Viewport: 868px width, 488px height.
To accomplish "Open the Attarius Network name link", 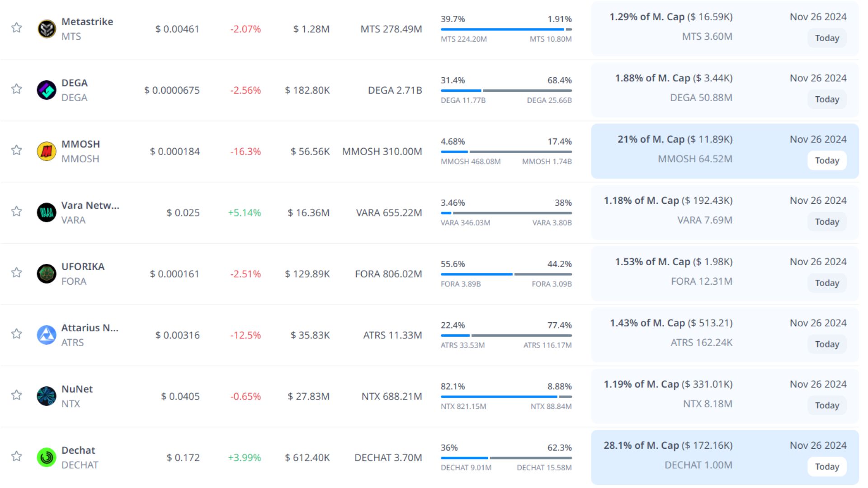I will [90, 328].
